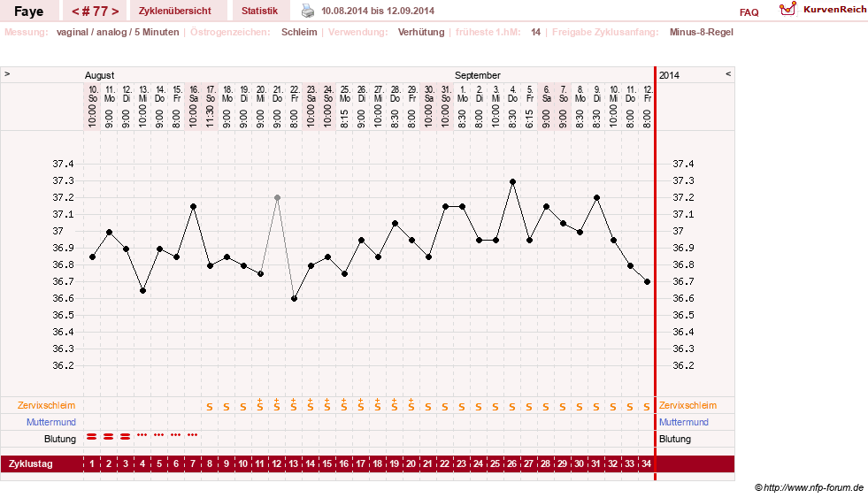Click the 36.2 label on right axis
Viewport: 868px width, 498px height.
(x=683, y=365)
